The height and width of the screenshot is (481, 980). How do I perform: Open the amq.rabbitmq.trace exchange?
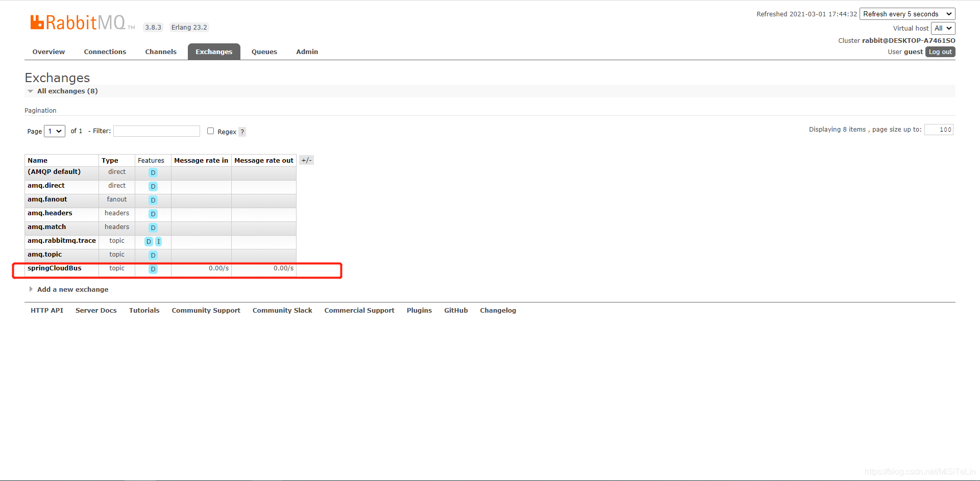pyautogui.click(x=62, y=241)
